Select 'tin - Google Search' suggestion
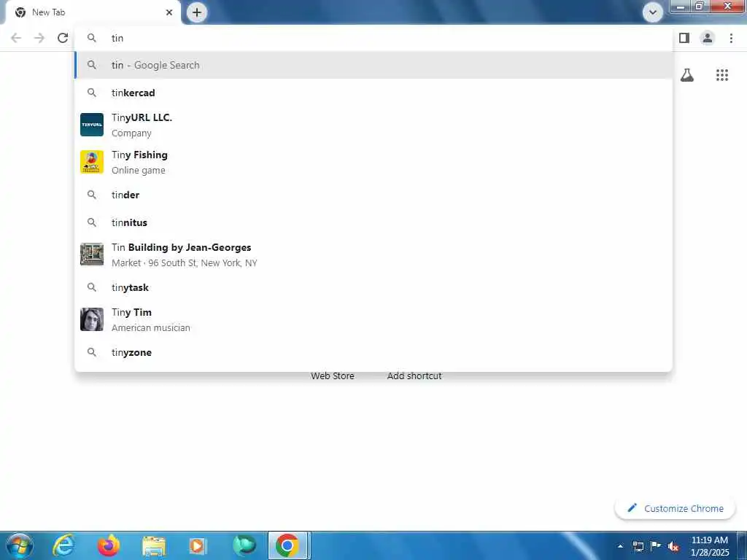Screen dimensions: 747x560 [x=373, y=65]
